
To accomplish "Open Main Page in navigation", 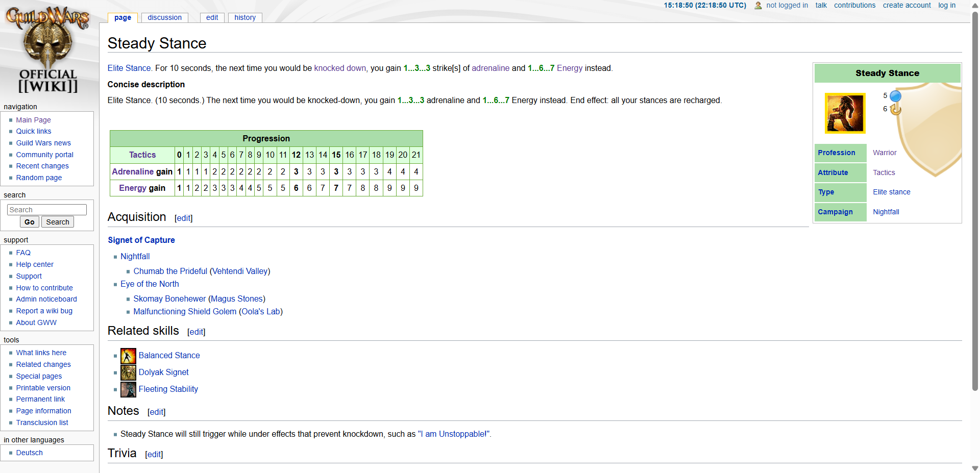I will (33, 120).
